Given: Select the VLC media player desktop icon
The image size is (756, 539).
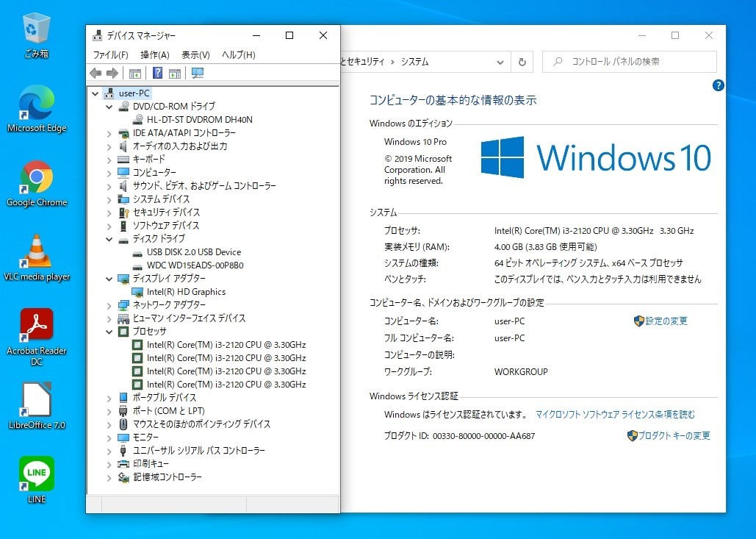Looking at the screenshot, I should coord(37,257).
